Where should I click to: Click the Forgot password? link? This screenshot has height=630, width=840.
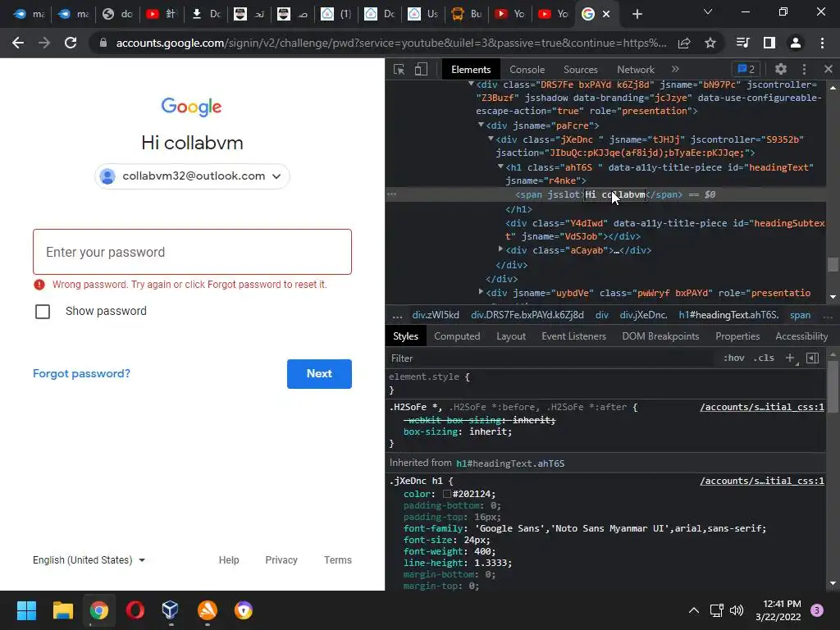pyautogui.click(x=81, y=373)
